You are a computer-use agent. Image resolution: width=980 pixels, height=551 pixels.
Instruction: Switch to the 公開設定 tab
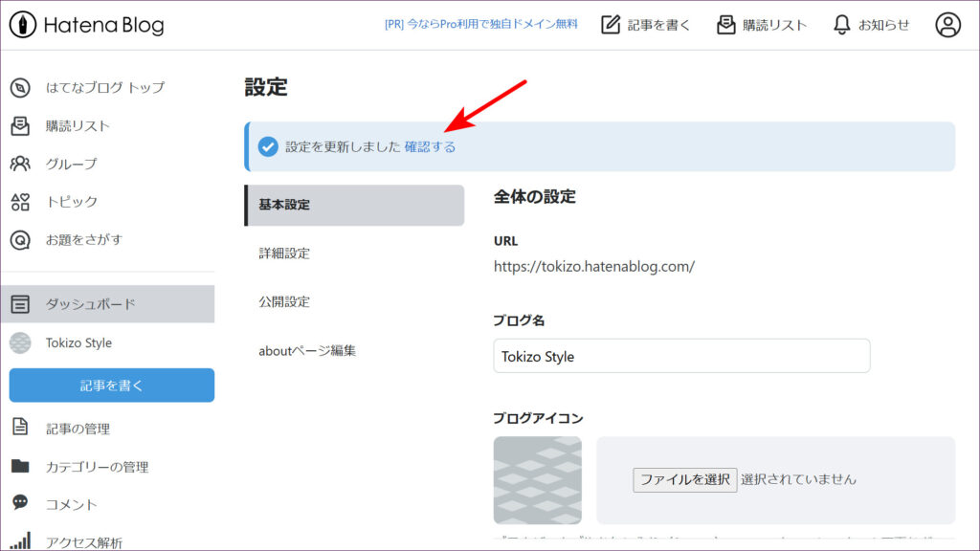pyautogui.click(x=284, y=301)
